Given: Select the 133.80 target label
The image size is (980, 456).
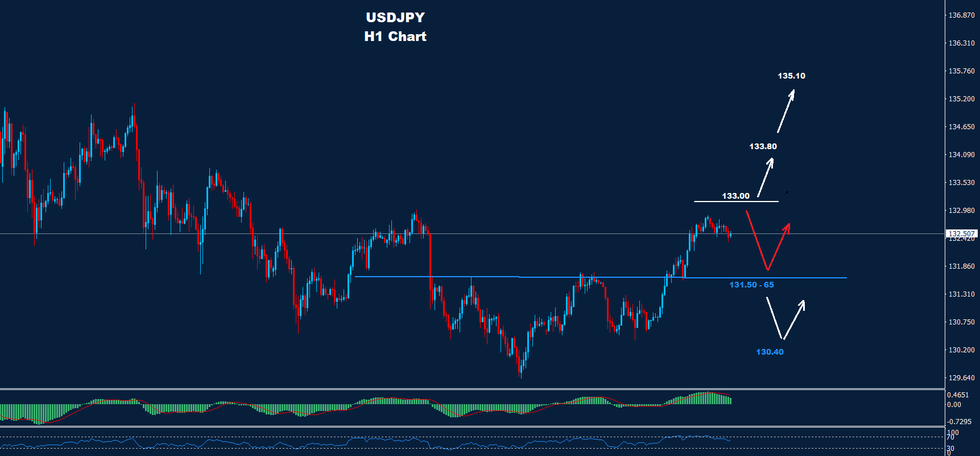Looking at the screenshot, I should [763, 146].
